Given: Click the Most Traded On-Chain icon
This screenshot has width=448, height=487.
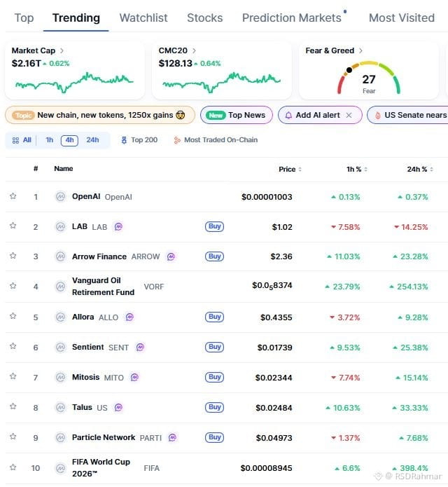Looking at the screenshot, I should [x=177, y=140].
